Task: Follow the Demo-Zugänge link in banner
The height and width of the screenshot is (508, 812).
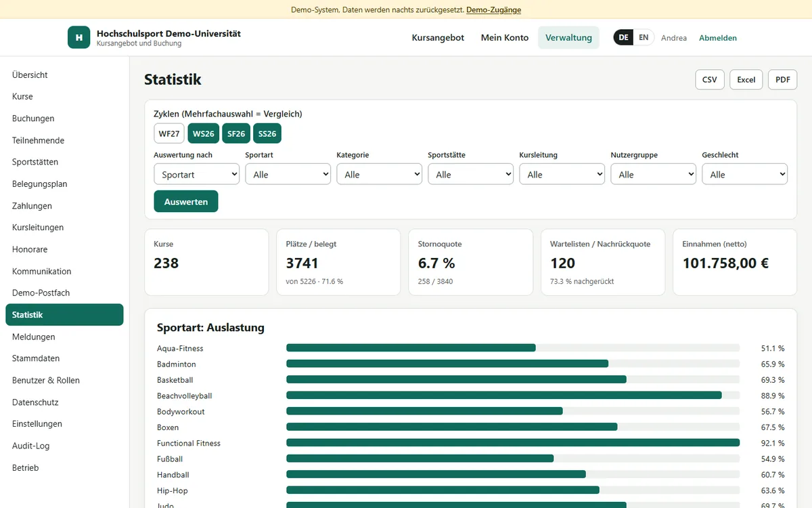Action: (x=494, y=9)
